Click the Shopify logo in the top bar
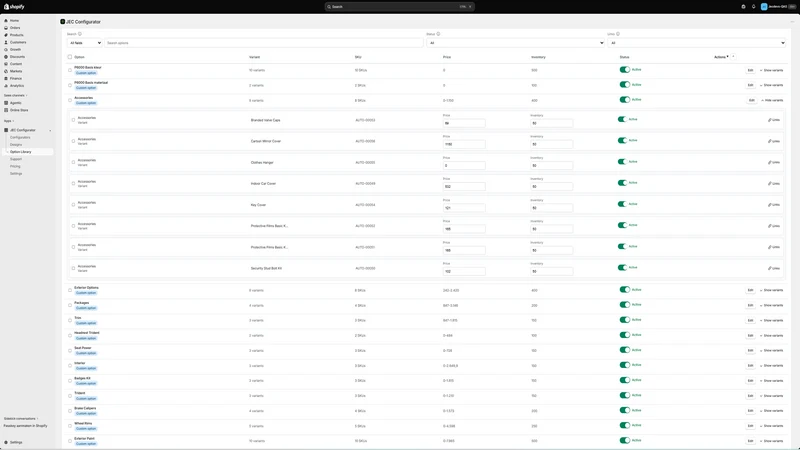 click(x=14, y=7)
